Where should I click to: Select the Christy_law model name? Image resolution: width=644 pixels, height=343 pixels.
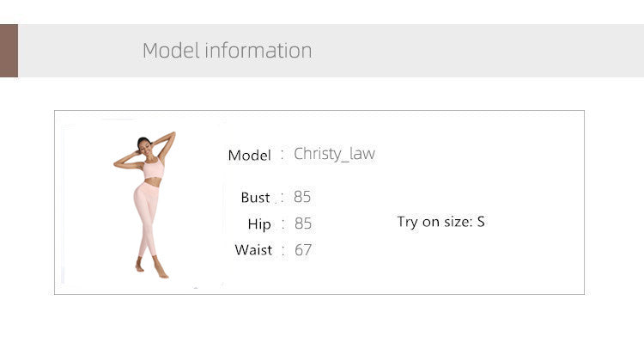tap(334, 154)
